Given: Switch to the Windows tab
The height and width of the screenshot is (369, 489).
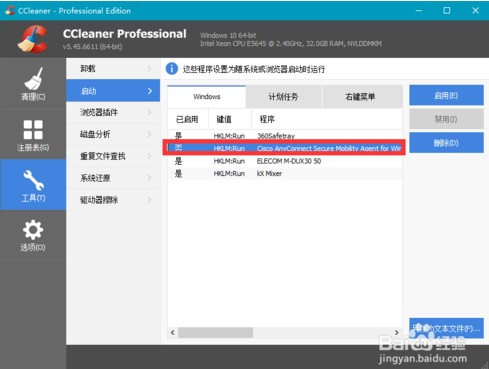Looking at the screenshot, I should [x=207, y=97].
